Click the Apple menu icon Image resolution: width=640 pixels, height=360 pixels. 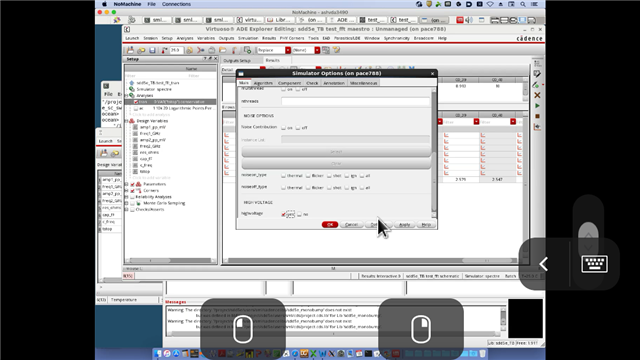(x=104, y=4)
